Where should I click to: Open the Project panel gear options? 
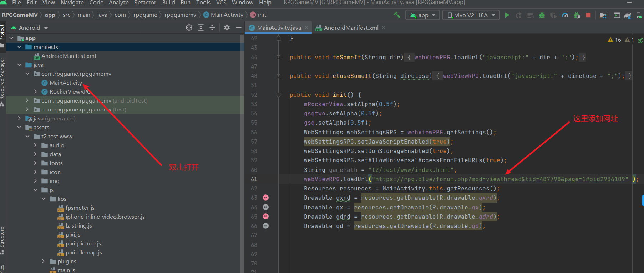(x=227, y=28)
